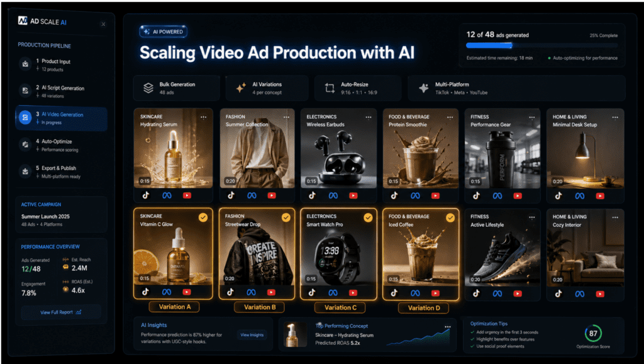Go to AI Script Generation pipeline step

click(x=61, y=91)
